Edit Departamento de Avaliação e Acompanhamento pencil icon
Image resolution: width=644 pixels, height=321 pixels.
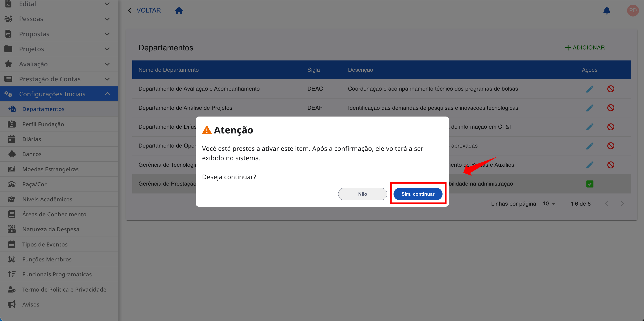point(590,89)
